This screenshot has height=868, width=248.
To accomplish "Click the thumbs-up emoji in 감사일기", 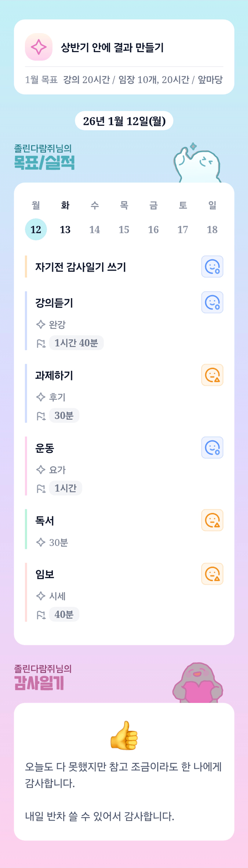I will pyautogui.click(x=124, y=735).
